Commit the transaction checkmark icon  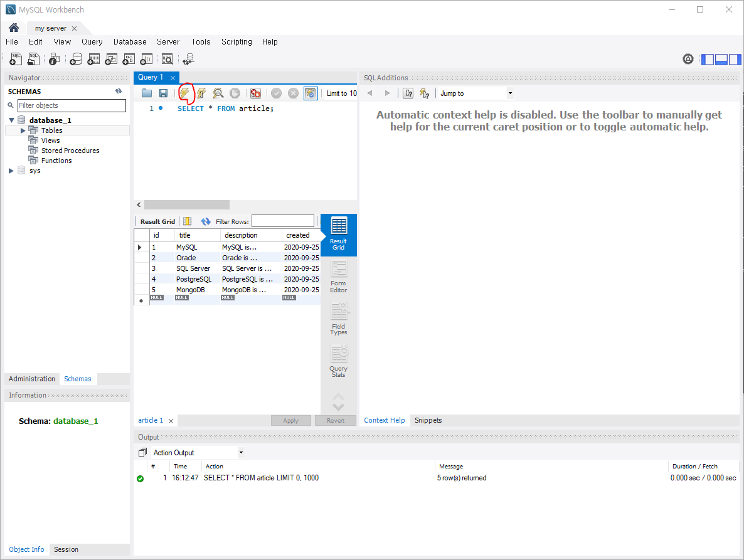[x=276, y=93]
